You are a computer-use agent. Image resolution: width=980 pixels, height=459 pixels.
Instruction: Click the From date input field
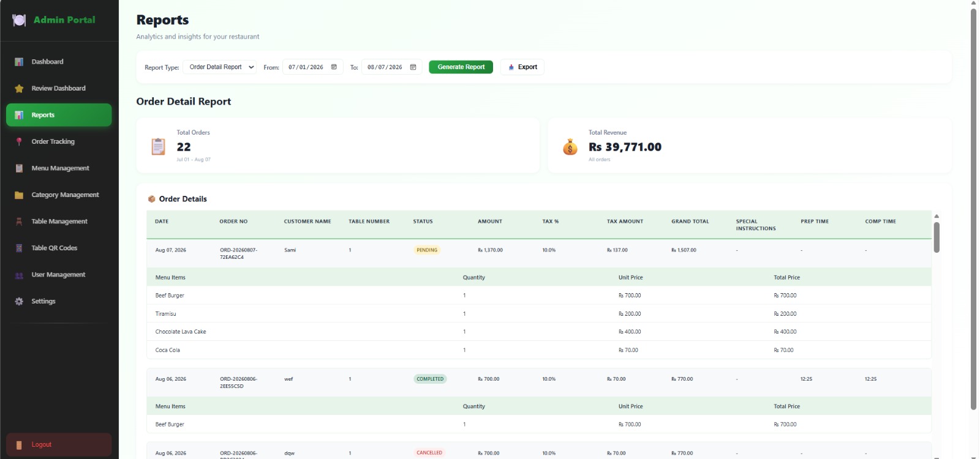point(312,67)
